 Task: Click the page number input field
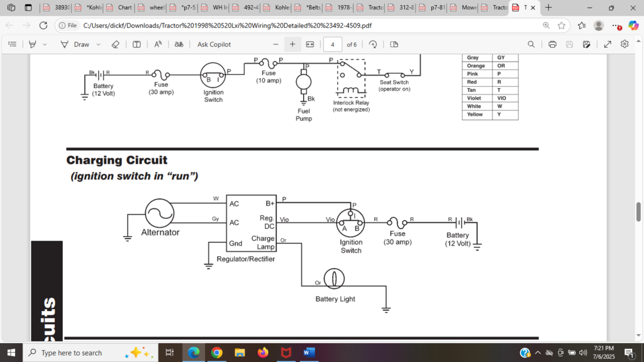pos(332,44)
